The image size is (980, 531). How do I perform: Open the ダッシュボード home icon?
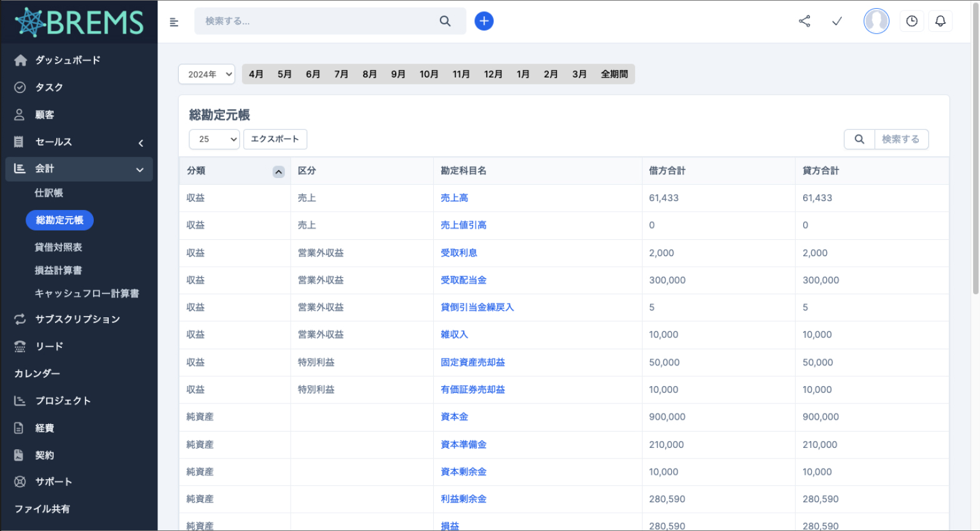coord(21,60)
